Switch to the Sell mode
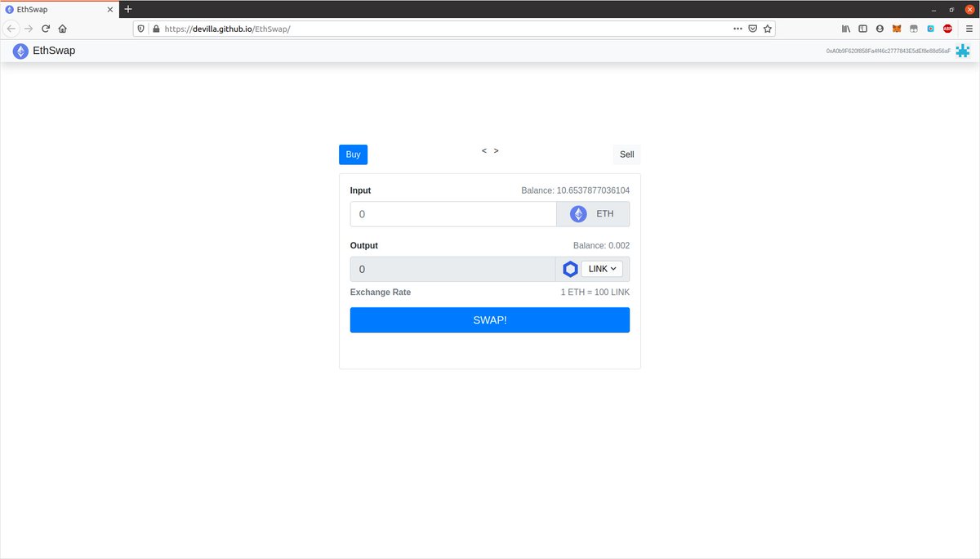Screen dimensions: 980x559 [626, 154]
